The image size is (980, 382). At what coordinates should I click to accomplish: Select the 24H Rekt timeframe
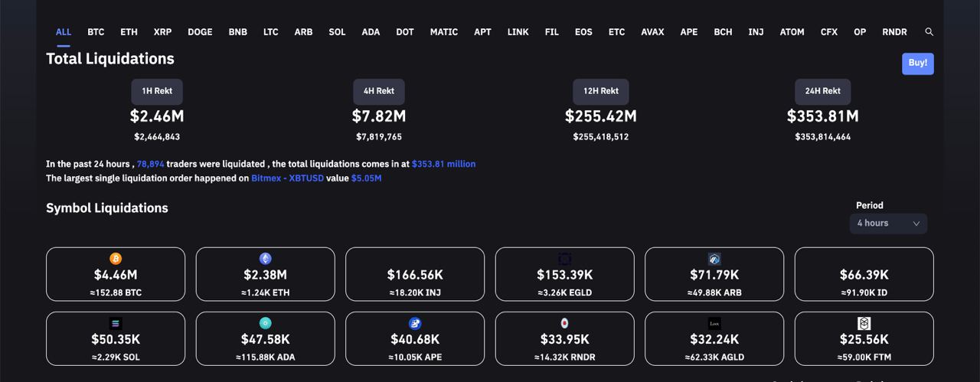pyautogui.click(x=823, y=91)
